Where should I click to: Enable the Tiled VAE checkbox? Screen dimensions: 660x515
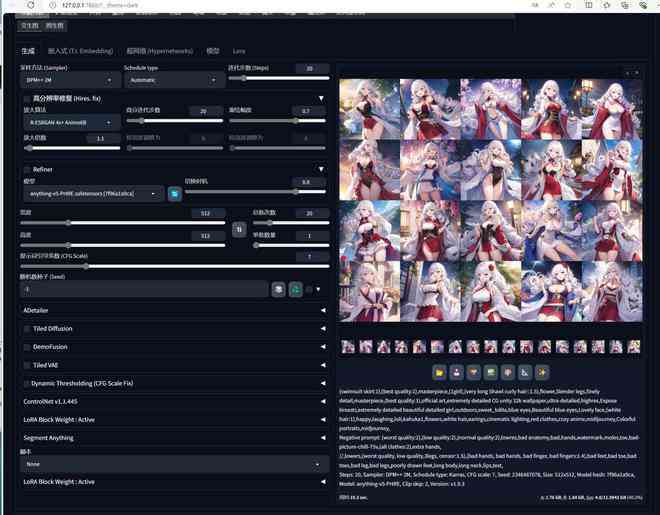click(x=27, y=365)
